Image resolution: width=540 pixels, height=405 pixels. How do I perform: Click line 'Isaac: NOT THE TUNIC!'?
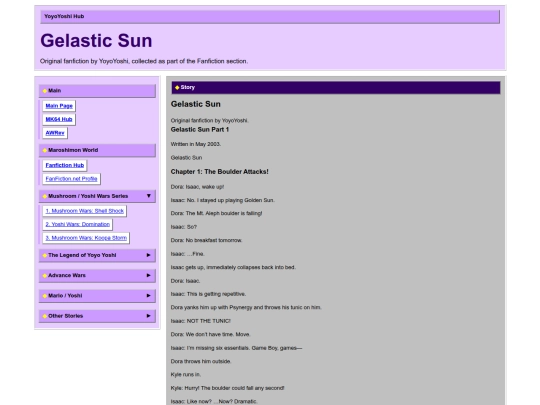201,321
